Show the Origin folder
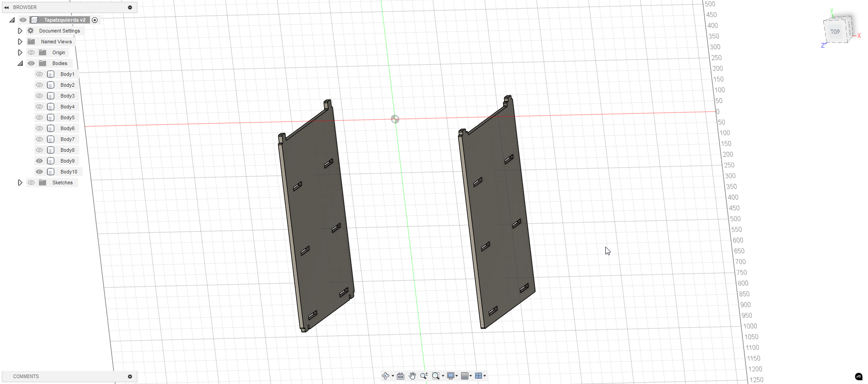Image resolution: width=868 pixels, height=384 pixels. [x=31, y=52]
